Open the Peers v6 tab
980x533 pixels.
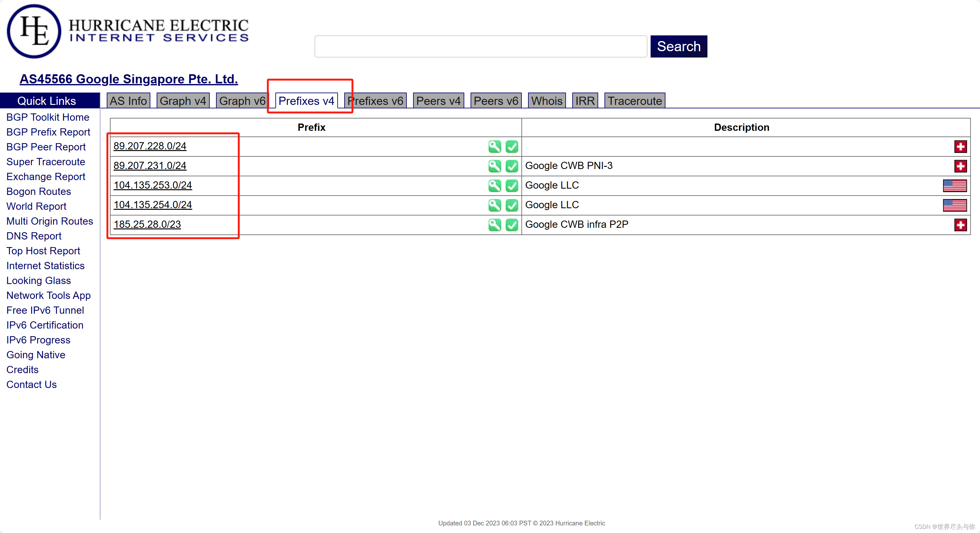(496, 101)
